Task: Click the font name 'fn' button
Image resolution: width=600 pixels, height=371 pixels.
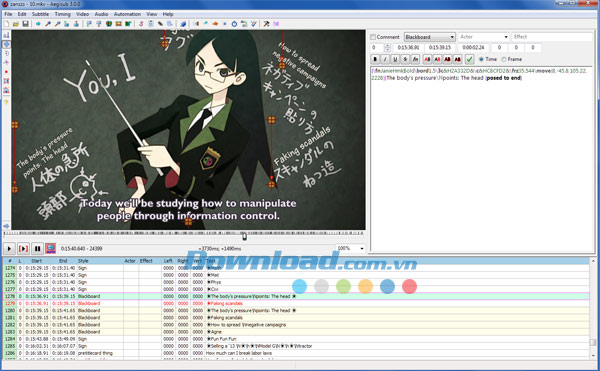Action: [415, 59]
